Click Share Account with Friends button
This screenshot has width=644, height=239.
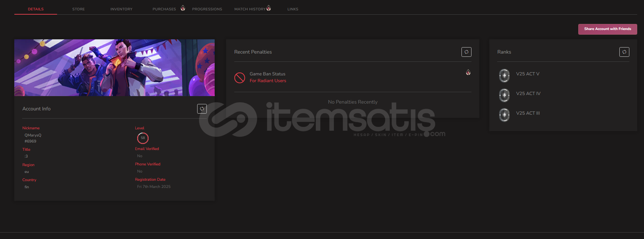608,29
